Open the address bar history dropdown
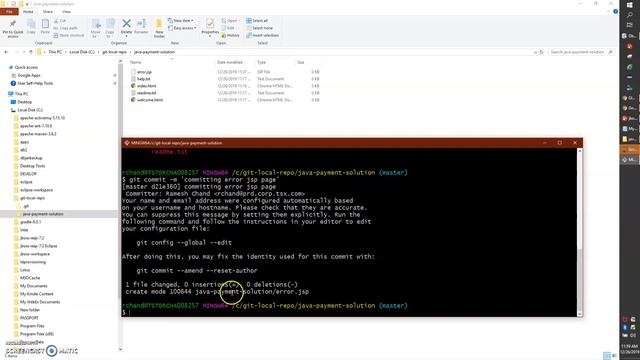The height and width of the screenshot is (360, 640). (x=535, y=52)
